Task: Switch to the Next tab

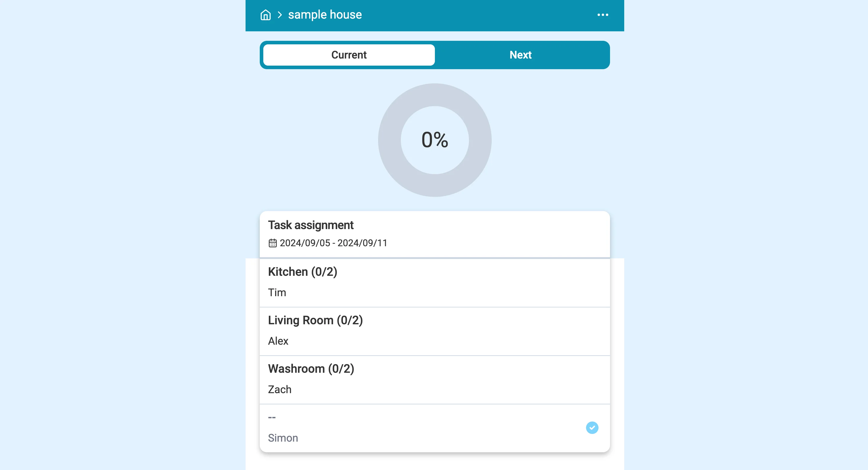Action: tap(520, 55)
